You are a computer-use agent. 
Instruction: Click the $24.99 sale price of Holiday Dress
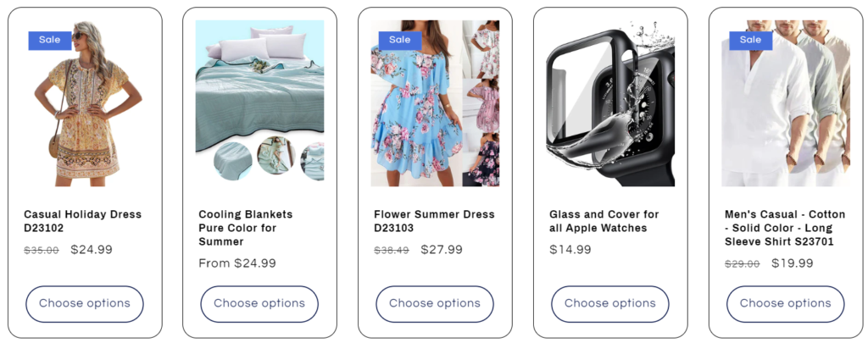click(92, 250)
